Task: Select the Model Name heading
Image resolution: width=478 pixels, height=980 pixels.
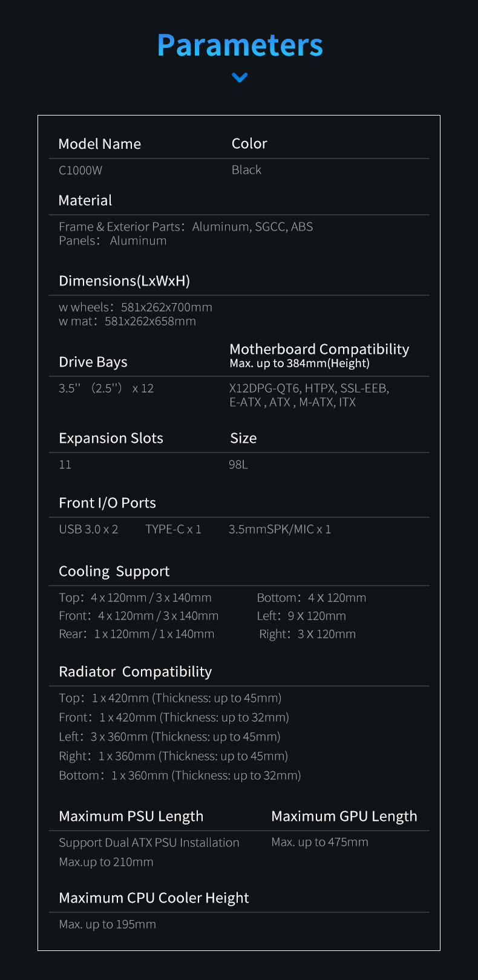Action: 100,144
